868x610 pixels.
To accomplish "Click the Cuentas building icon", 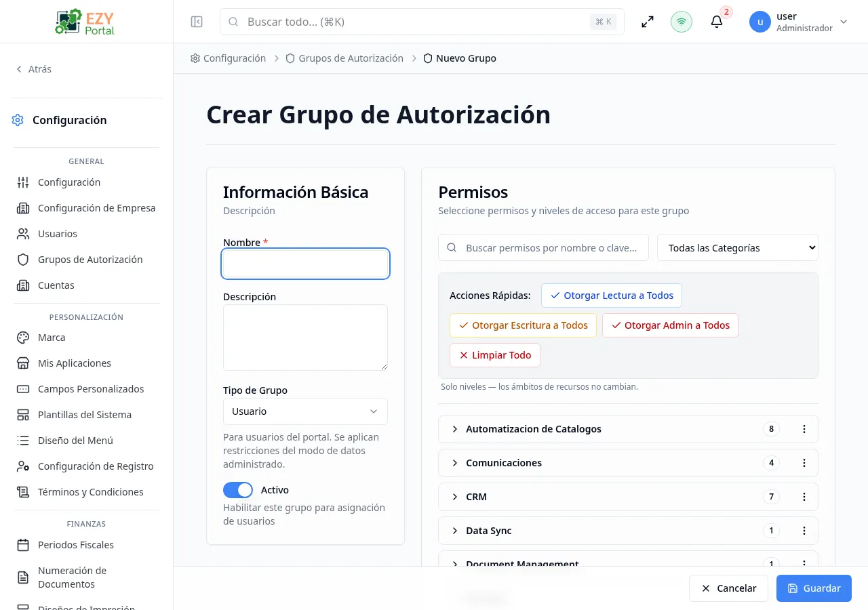I will (x=23, y=285).
